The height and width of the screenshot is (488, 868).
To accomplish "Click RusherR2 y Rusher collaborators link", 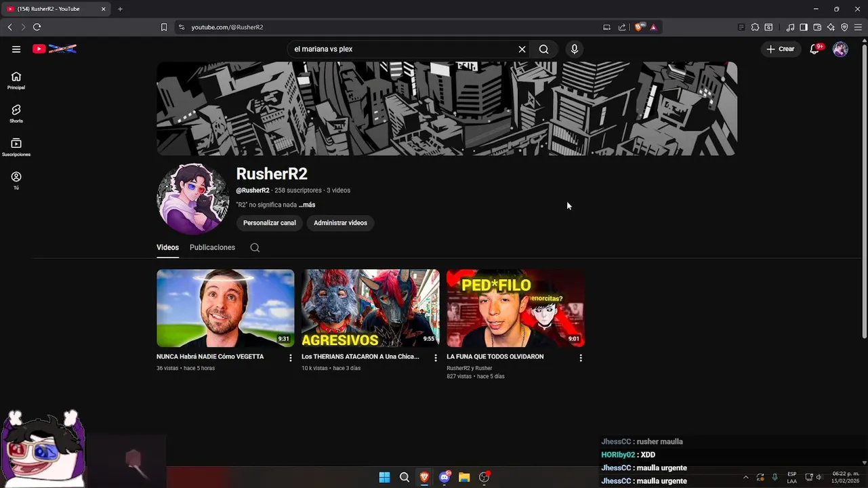I will tap(469, 368).
